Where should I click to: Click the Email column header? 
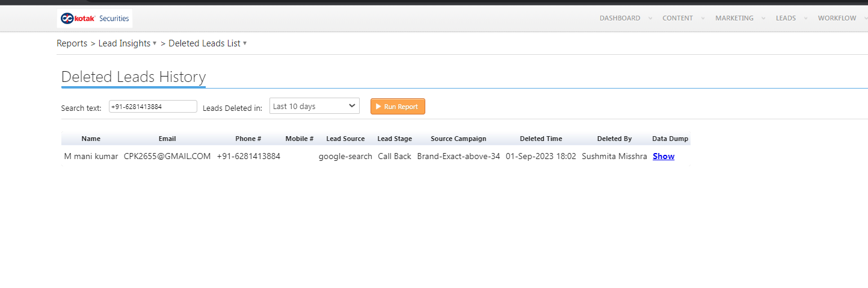(167, 139)
